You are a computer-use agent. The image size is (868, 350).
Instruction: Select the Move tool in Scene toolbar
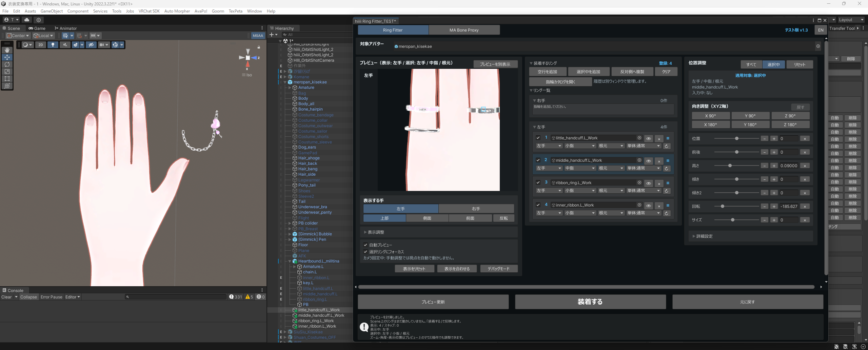[7, 57]
